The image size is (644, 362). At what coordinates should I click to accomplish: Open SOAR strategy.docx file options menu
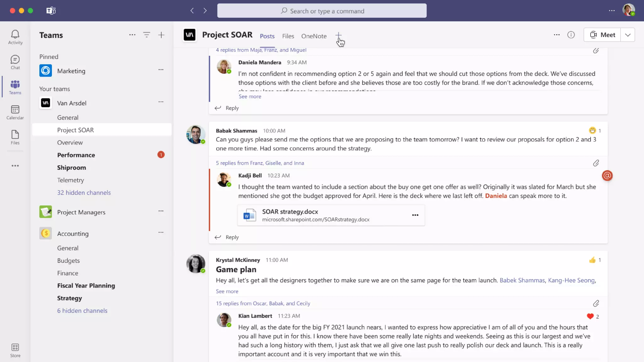[415, 215]
